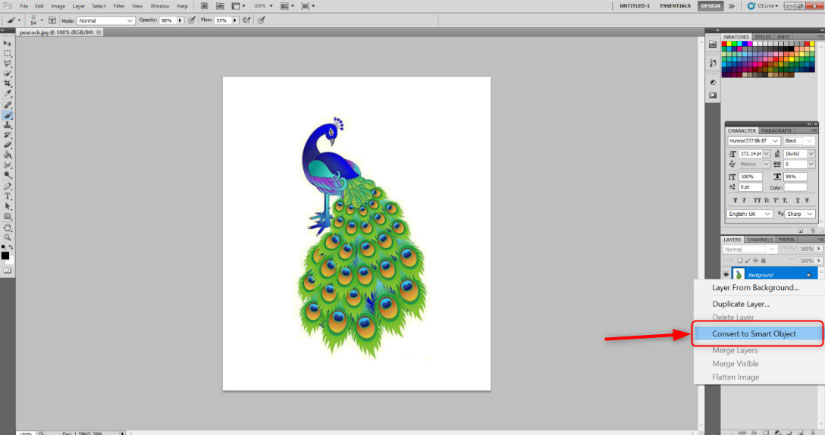Open the anti-aliasing Sharp dropdown
Screen dimensions: 825x435
coord(800,214)
